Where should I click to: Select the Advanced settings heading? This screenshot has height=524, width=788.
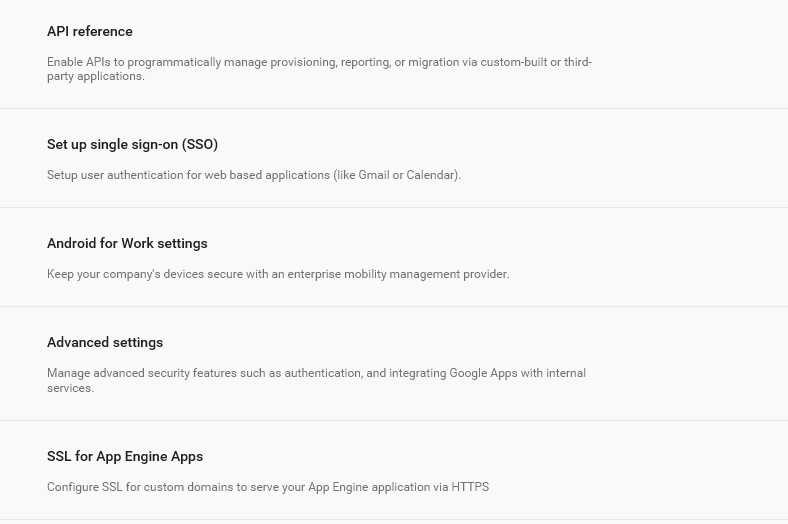pos(105,342)
